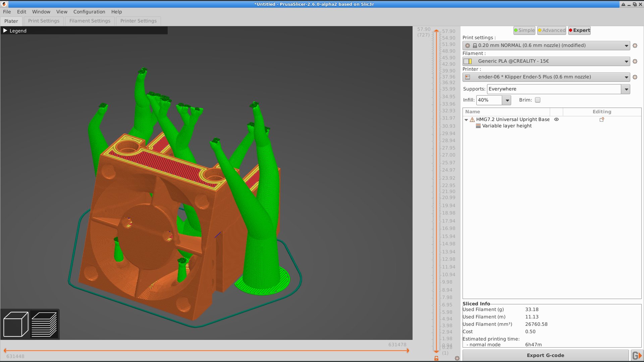Click the gear beside the ender-06 printer

(x=635, y=77)
